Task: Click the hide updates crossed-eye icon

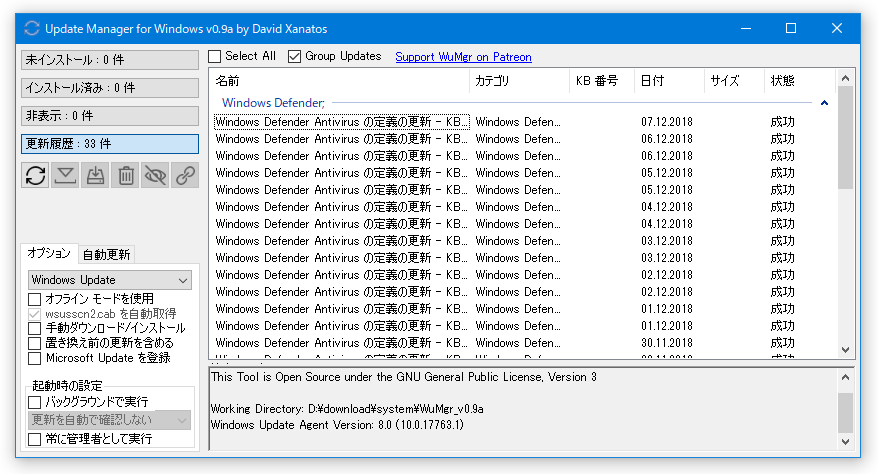Action: (155, 175)
